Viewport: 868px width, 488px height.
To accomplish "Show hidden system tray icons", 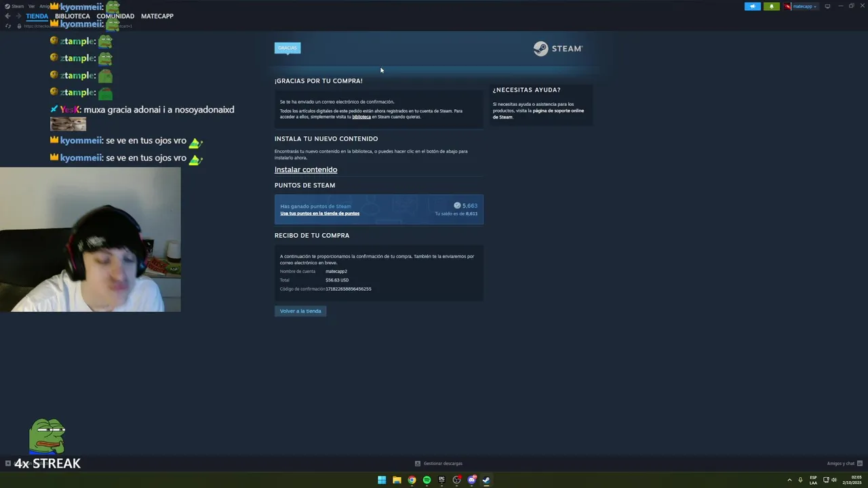I will [x=789, y=480].
